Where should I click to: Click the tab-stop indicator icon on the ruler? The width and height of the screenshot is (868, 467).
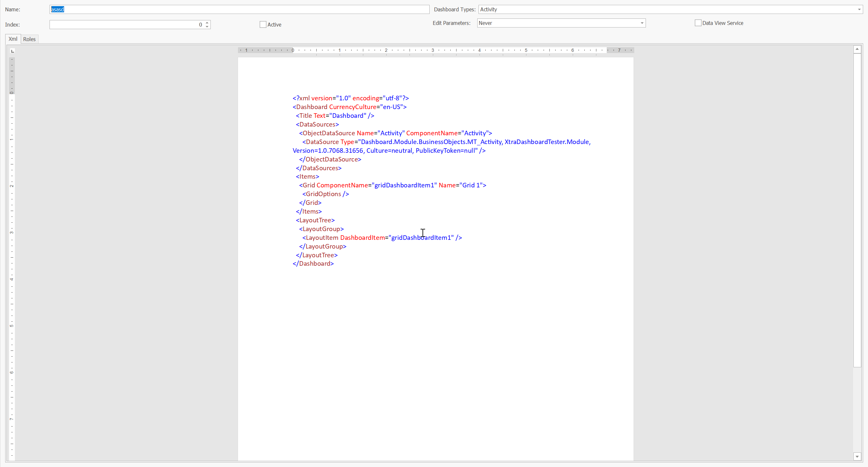pos(12,51)
